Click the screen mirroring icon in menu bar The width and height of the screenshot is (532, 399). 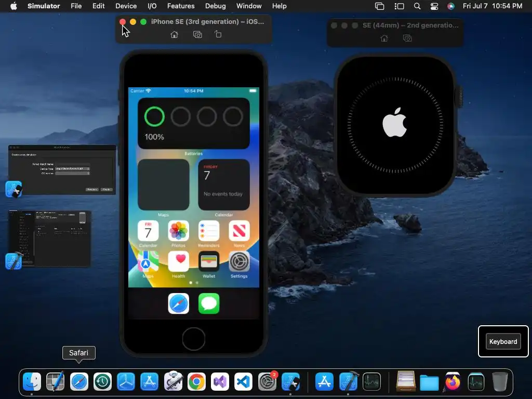pyautogui.click(x=379, y=6)
